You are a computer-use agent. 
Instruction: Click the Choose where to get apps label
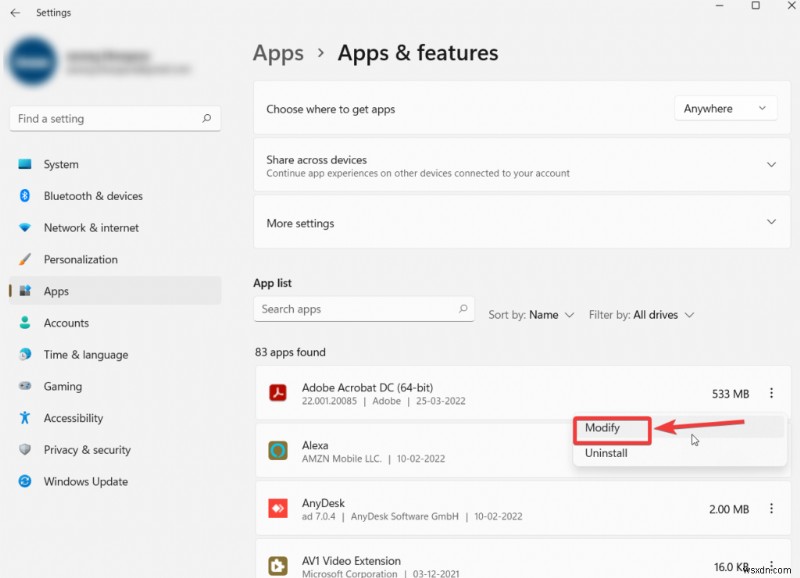331,109
